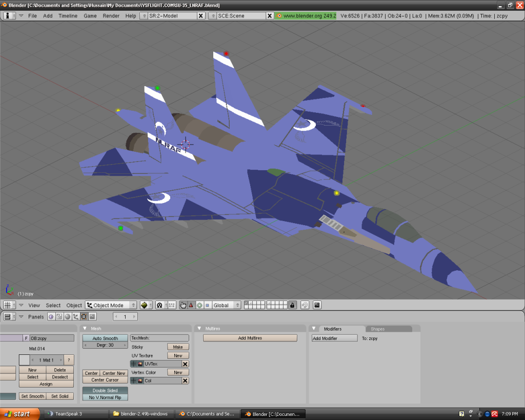525x420 pixels.
Task: Click the OB:zcpy object name field
Action: pyautogui.click(x=52, y=338)
